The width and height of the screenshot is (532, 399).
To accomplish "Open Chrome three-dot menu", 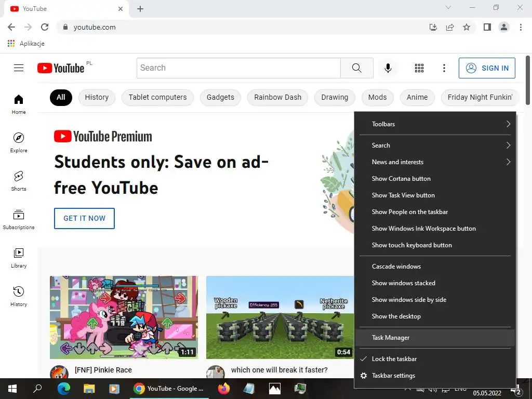I will [x=521, y=27].
